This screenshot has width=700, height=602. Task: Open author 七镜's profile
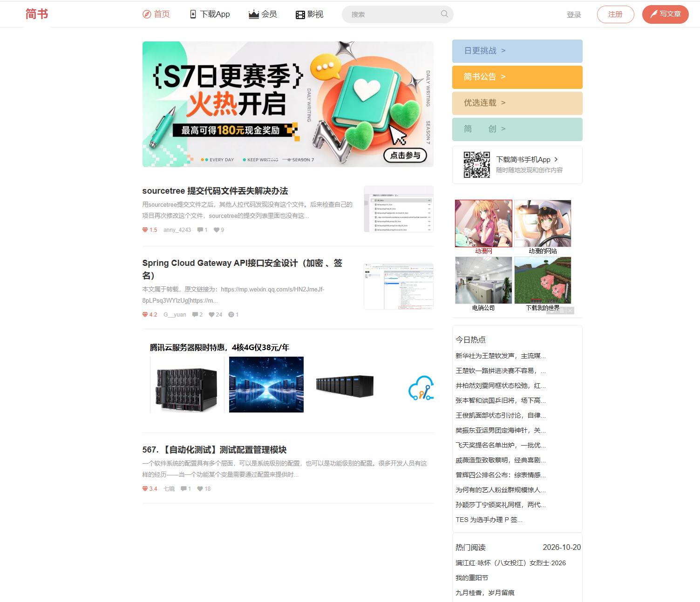[169, 489]
